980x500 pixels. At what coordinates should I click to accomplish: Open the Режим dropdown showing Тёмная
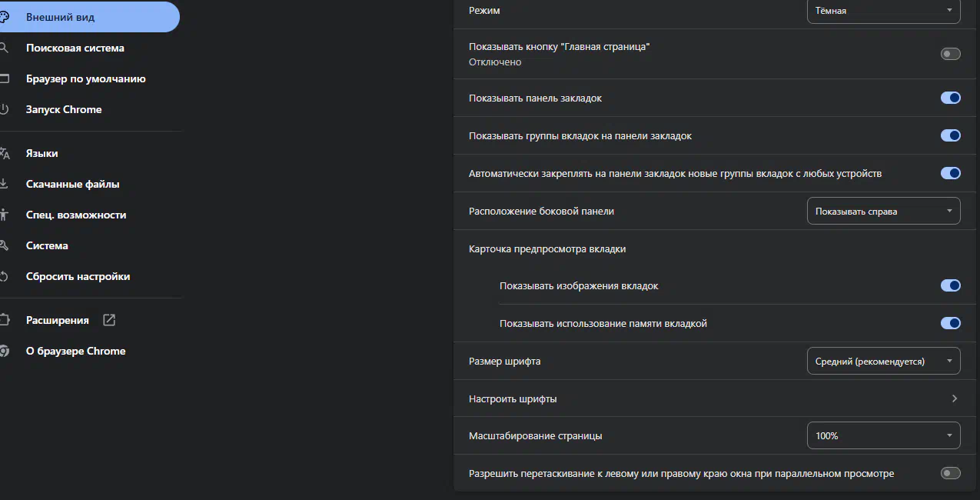coord(883,11)
